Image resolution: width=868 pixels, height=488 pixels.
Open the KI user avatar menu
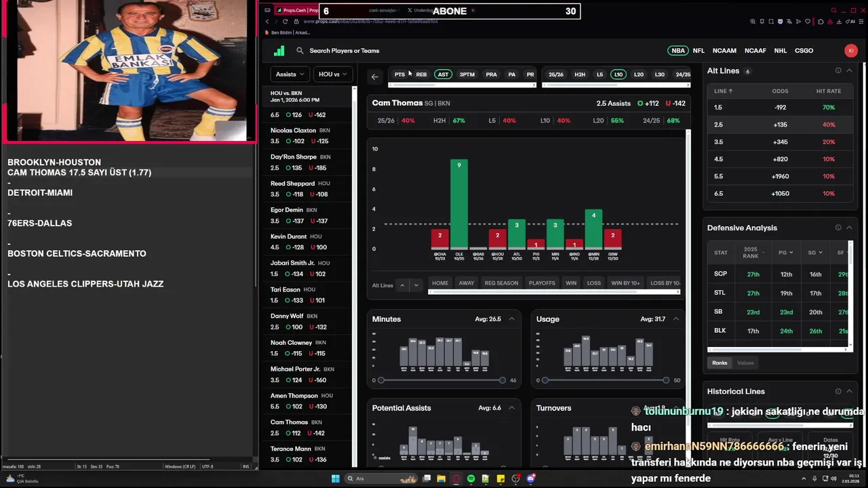(x=850, y=51)
